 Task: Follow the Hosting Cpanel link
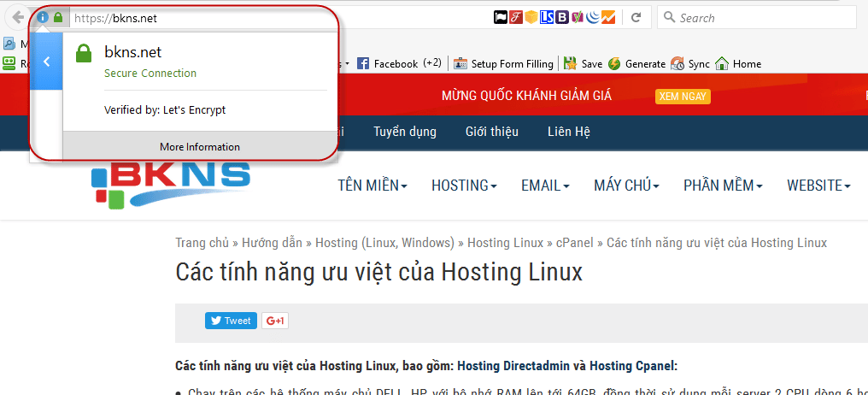click(633, 366)
